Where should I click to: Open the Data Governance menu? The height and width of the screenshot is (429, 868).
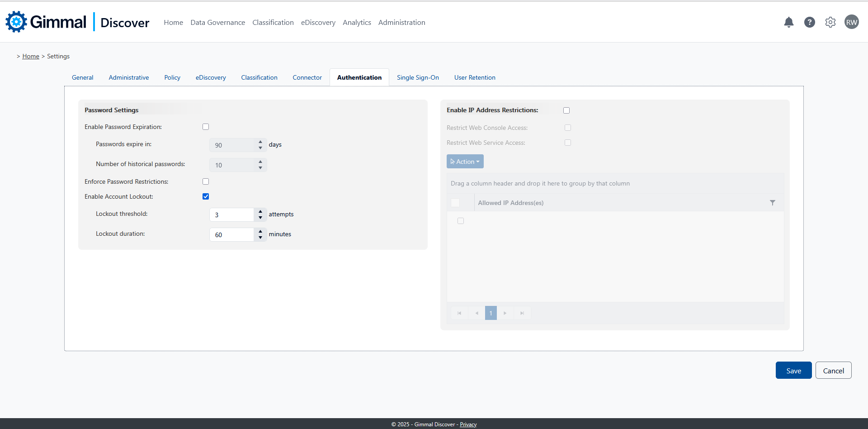point(217,22)
